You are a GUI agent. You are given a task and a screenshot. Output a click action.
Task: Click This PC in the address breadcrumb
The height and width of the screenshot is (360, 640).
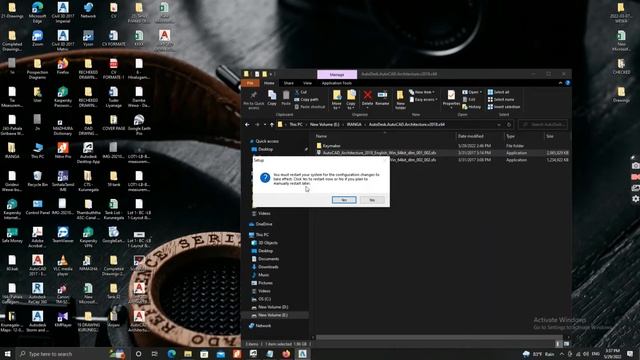click(296, 124)
